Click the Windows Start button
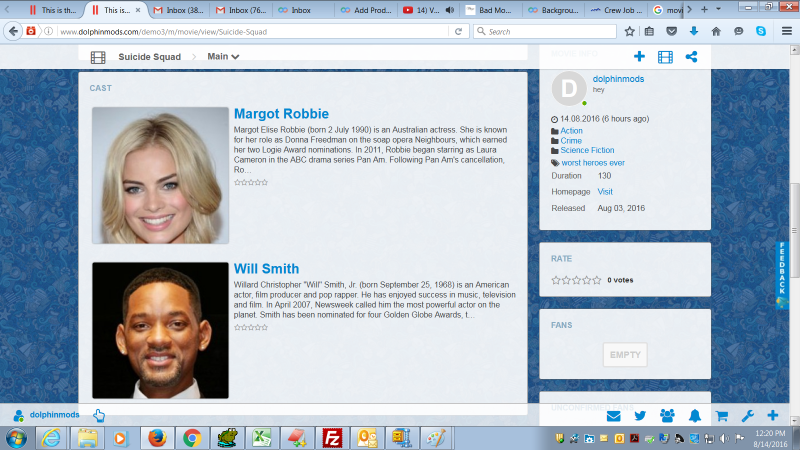Image resolution: width=800 pixels, height=450 pixels. pyautogui.click(x=16, y=438)
